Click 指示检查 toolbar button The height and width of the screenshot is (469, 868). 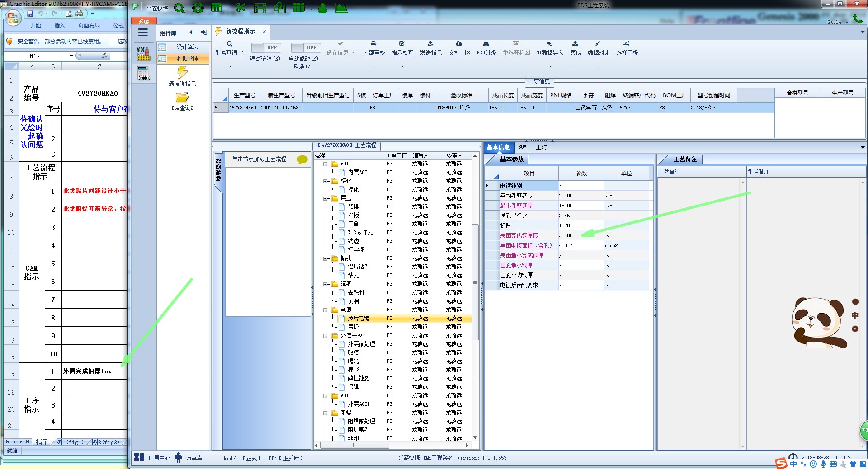(402, 48)
